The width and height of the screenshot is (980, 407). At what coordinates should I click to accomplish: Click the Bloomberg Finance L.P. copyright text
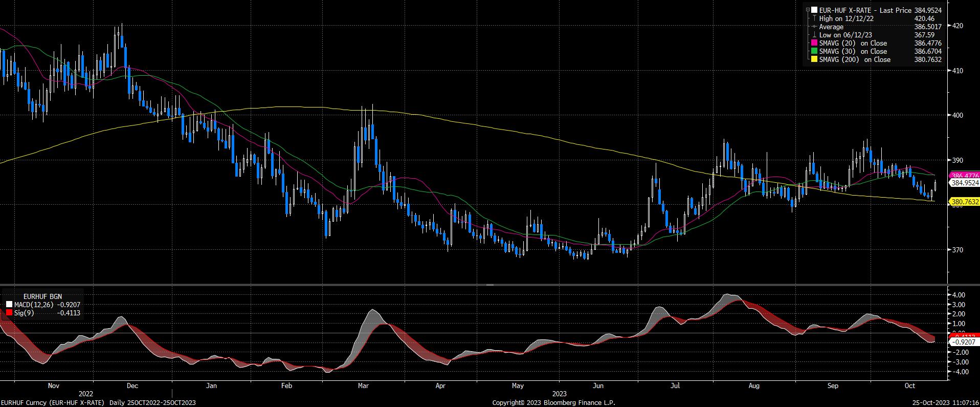click(x=553, y=403)
